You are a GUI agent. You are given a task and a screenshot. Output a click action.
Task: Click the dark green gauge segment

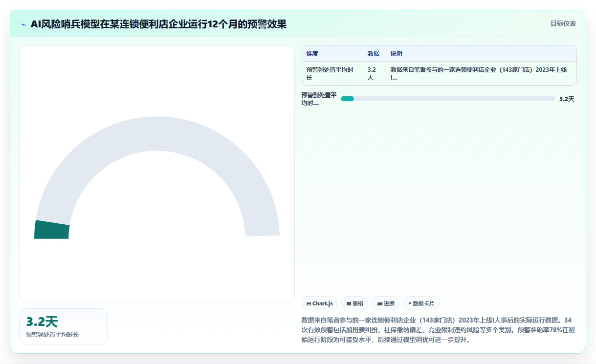click(52, 230)
